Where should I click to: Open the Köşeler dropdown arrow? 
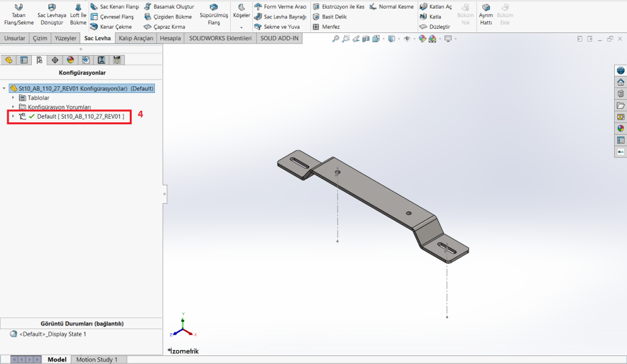coord(241,28)
